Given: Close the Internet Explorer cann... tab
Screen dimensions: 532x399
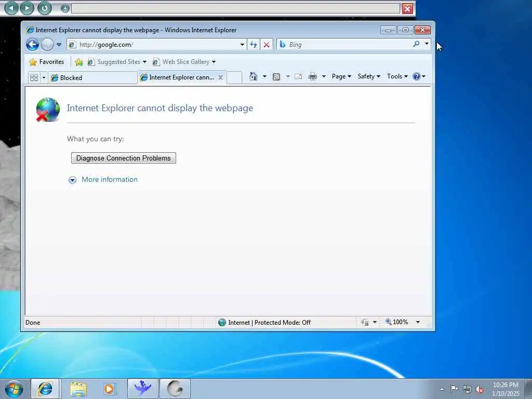Looking at the screenshot, I should [220, 77].
